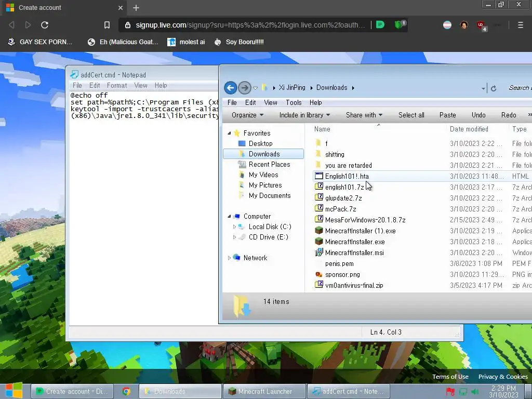532x399 pixels.
Task: Select the penis.pem file
Action: click(339, 263)
